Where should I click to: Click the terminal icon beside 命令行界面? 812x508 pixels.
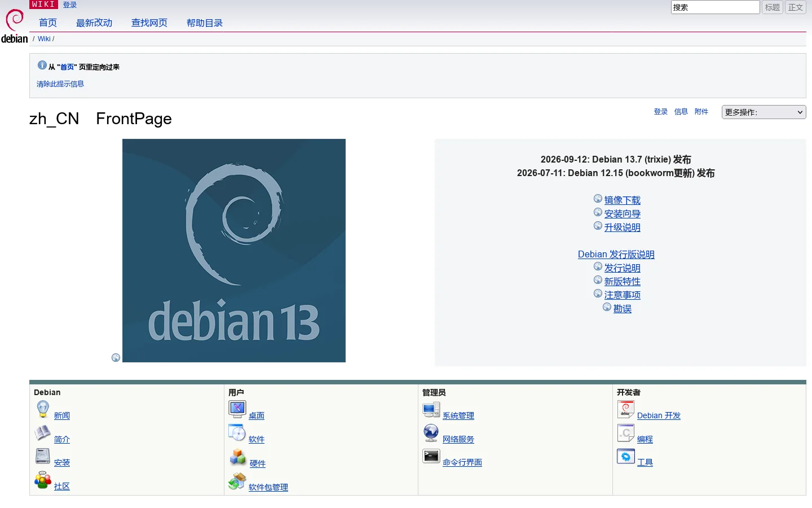tap(431, 456)
